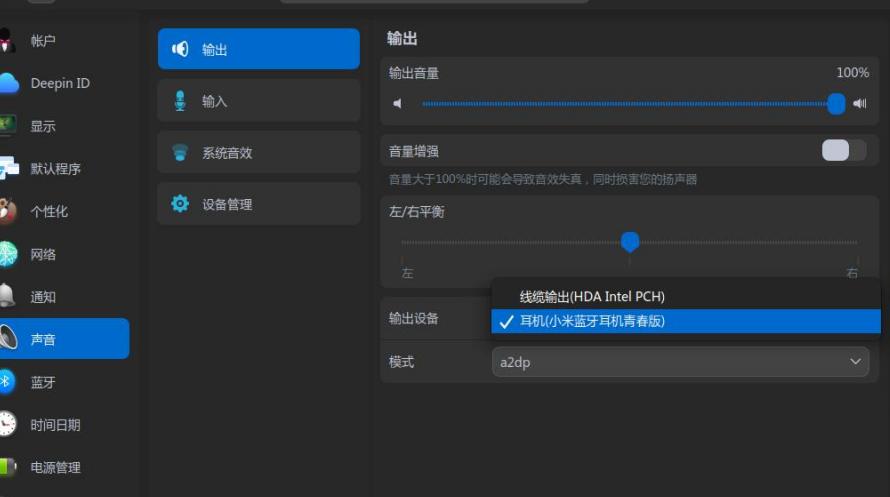Click the 左/右平衡 balance slider handle
The width and height of the screenshot is (890, 497).
click(x=629, y=242)
